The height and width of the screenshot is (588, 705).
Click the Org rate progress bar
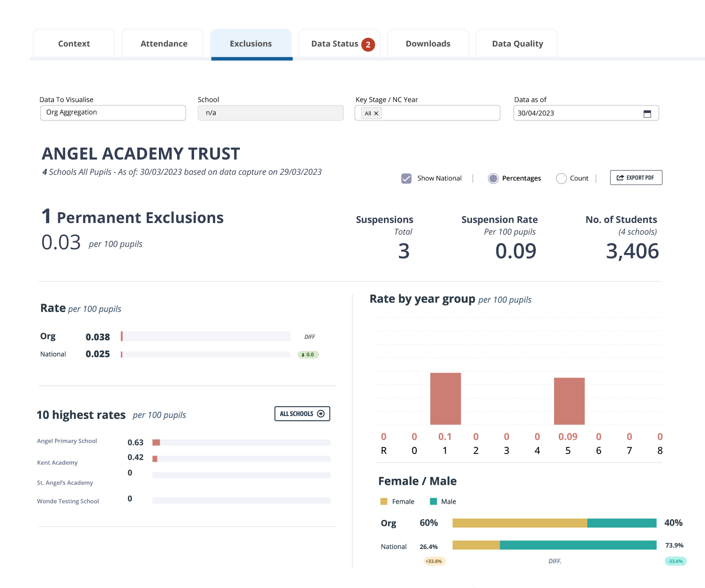pyautogui.click(x=206, y=336)
